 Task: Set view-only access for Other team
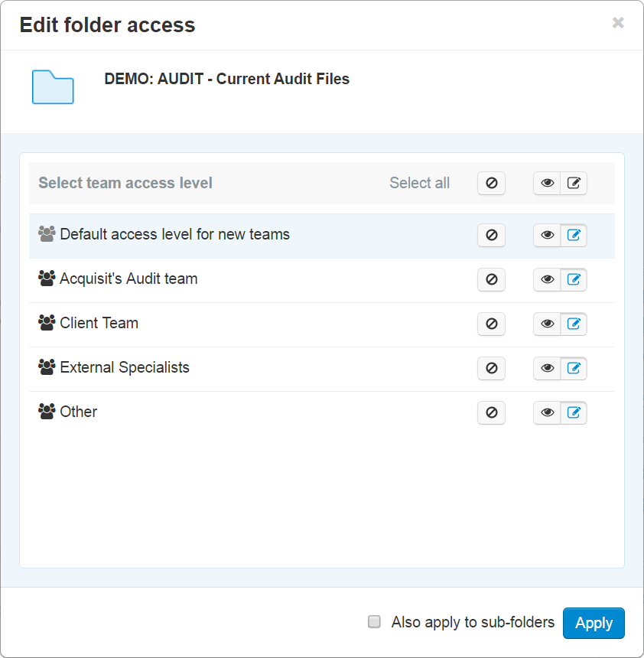tap(547, 413)
